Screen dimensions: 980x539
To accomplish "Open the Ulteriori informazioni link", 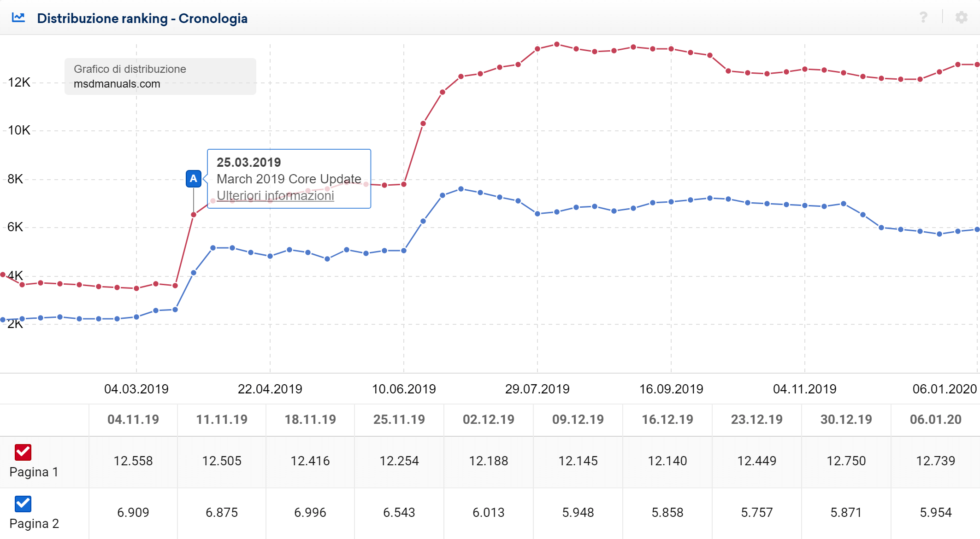I will 275,195.
